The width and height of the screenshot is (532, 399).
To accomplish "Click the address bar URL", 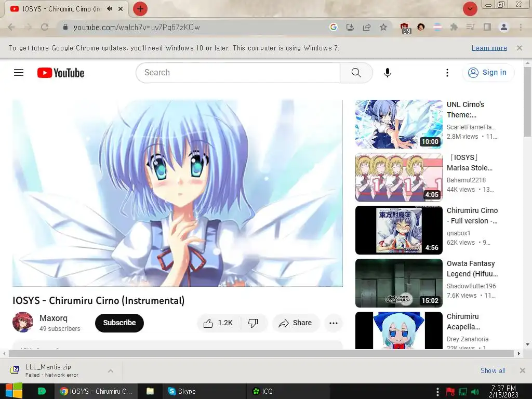I will (x=137, y=28).
